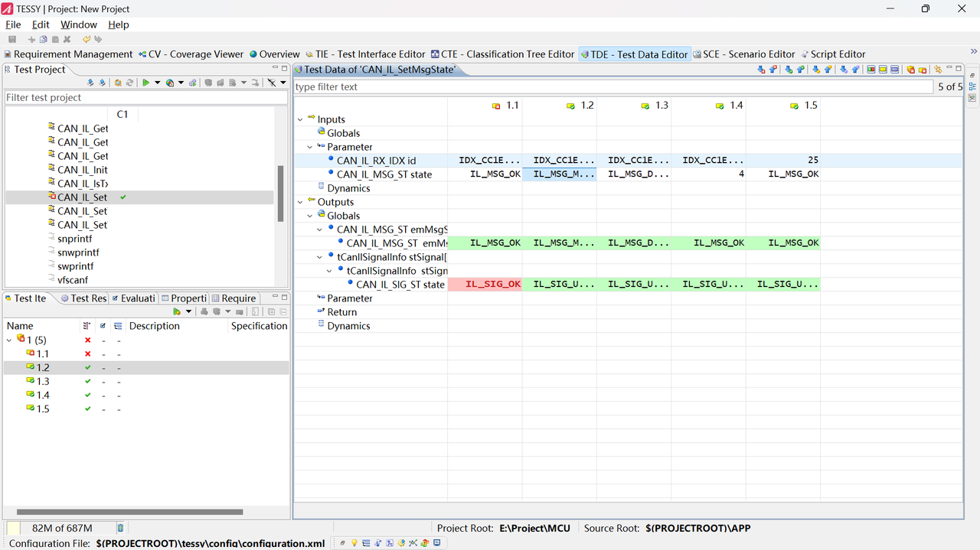Image resolution: width=980 pixels, height=550 pixels.
Task: Select snprintf in the Test Project tree
Action: pos(74,239)
